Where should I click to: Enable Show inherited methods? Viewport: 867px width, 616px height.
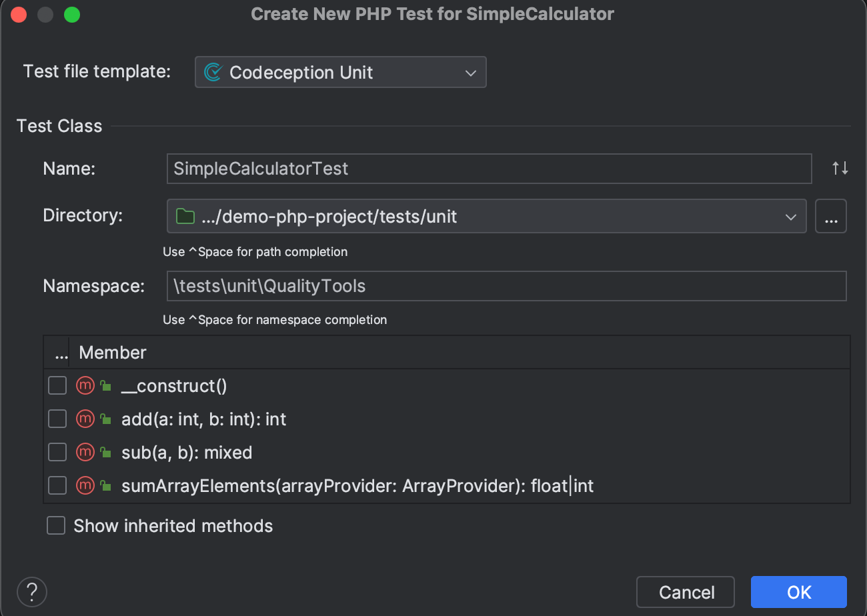point(56,525)
